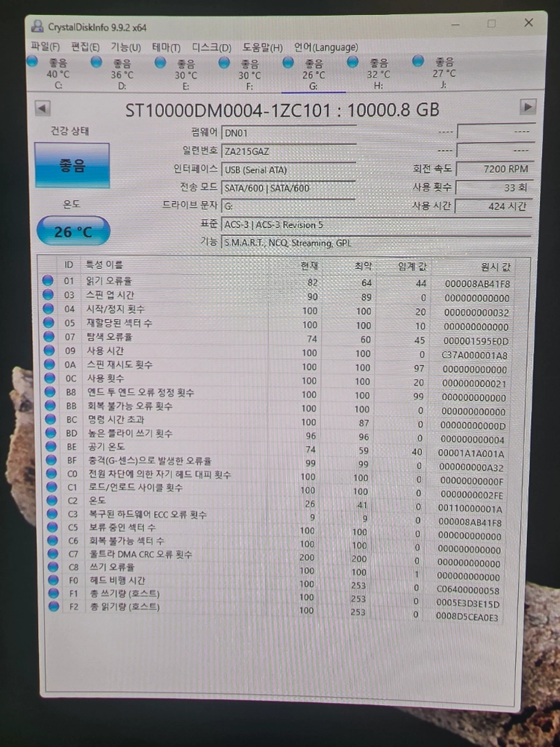Select drive F: status orb

pos(224,63)
